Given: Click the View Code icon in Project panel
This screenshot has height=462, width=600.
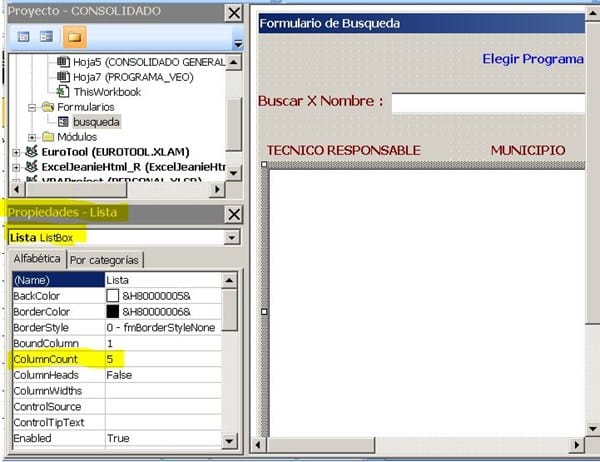Looking at the screenshot, I should (23, 37).
